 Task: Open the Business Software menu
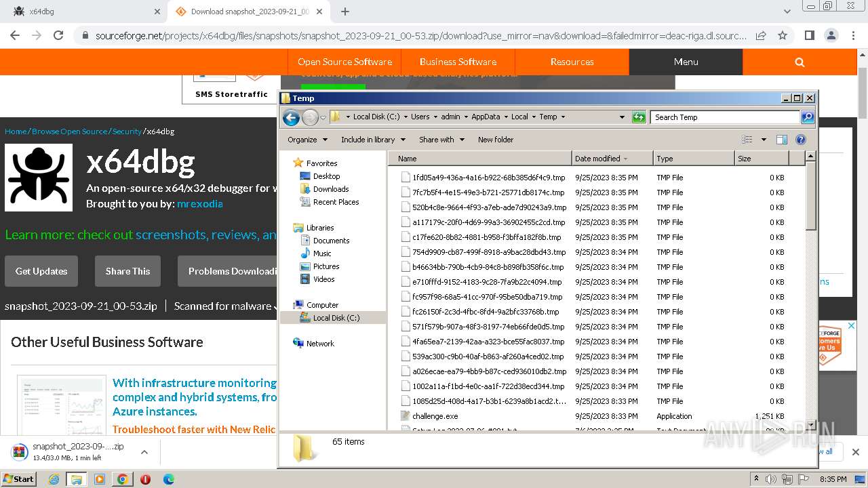tap(458, 62)
